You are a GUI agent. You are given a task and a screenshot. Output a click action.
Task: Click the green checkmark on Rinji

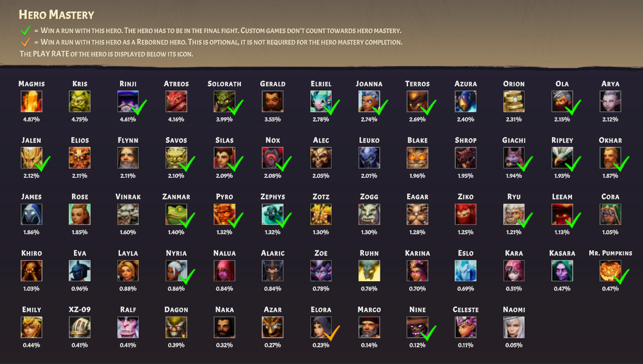point(139,108)
